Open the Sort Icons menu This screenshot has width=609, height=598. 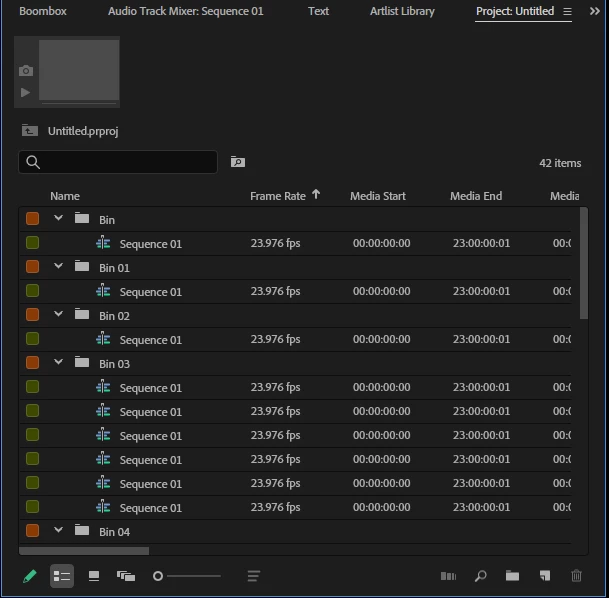click(254, 576)
